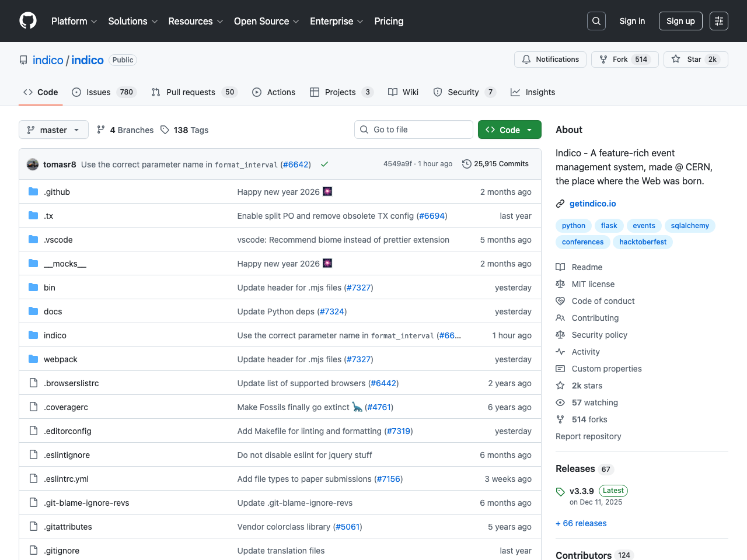Visit the getindico.io website link
The image size is (747, 560).
(x=592, y=204)
